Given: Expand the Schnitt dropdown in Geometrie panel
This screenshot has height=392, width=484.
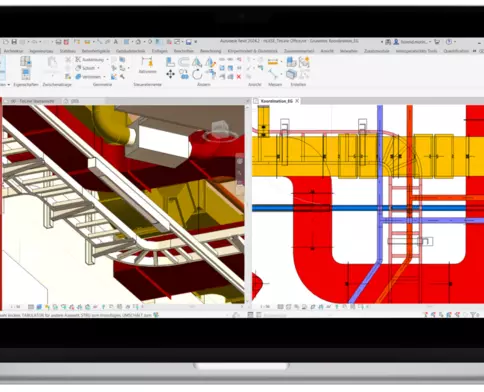Looking at the screenshot, I should 98,68.
